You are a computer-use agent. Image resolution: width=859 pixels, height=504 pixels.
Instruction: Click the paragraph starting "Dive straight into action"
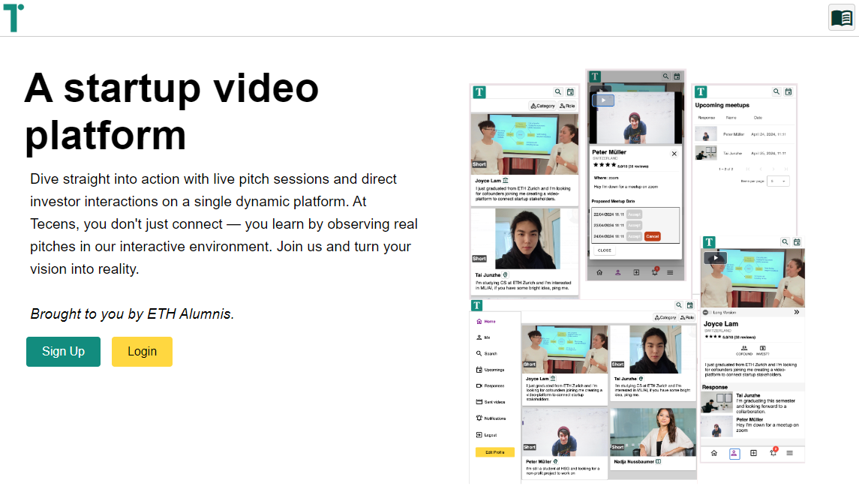coord(224,224)
